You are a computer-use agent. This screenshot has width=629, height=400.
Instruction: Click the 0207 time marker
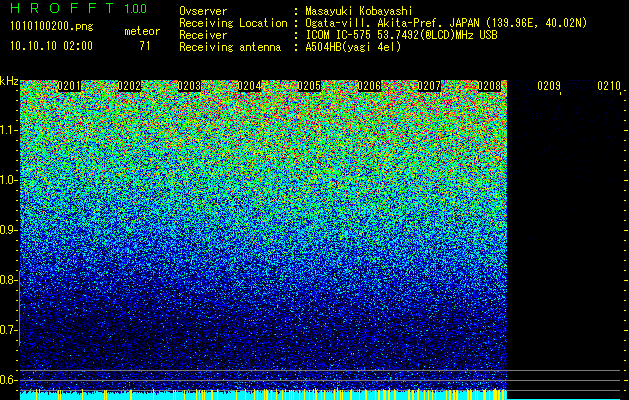[x=429, y=86]
